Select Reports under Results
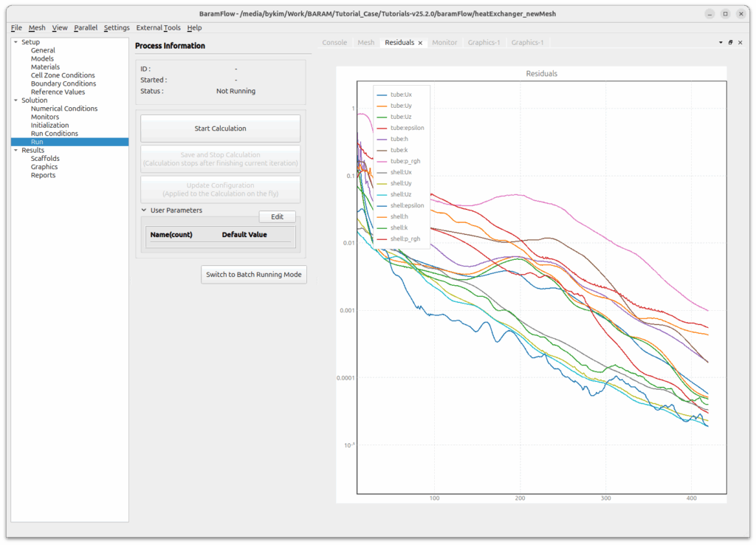 coord(43,175)
